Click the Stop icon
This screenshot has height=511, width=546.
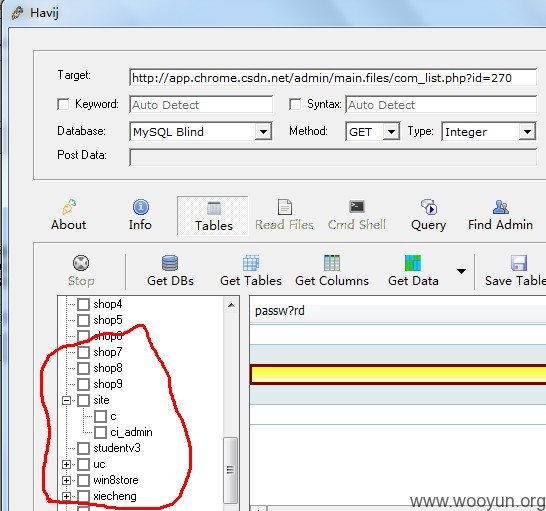point(81,263)
